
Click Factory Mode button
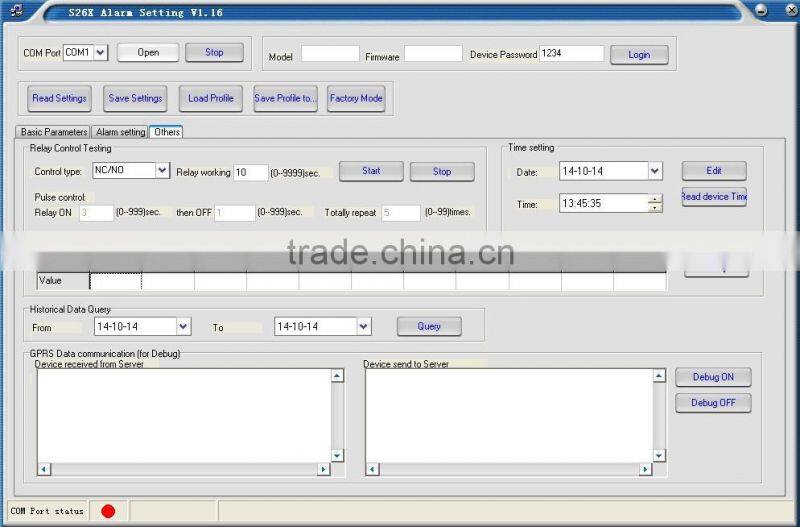point(356,98)
